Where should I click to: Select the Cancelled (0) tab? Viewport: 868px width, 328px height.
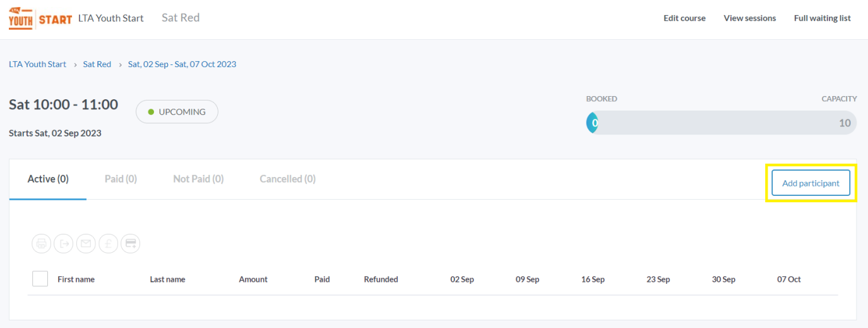(288, 179)
